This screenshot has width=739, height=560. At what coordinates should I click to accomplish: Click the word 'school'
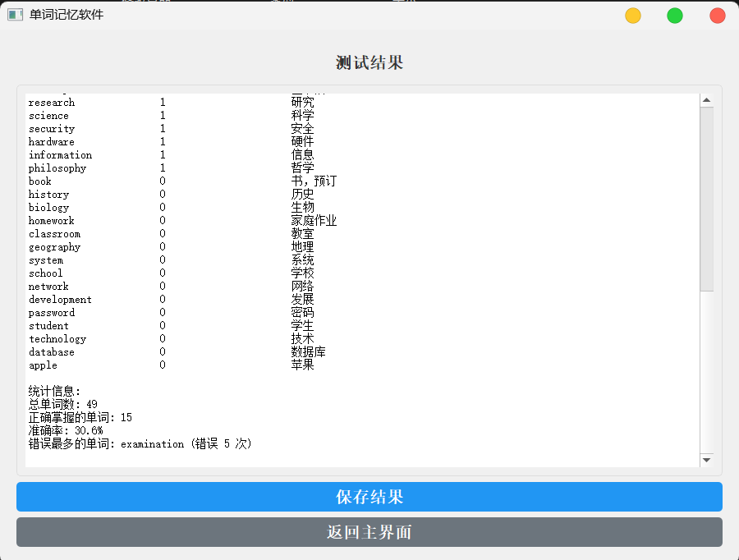[x=46, y=273]
